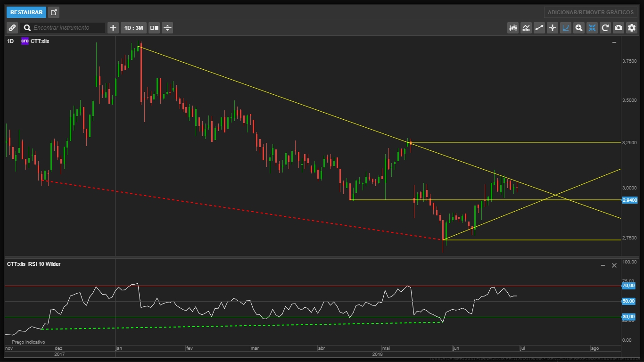This screenshot has width=644, height=362.
Task: Open the indicators and studies menu
Action: click(x=526, y=28)
